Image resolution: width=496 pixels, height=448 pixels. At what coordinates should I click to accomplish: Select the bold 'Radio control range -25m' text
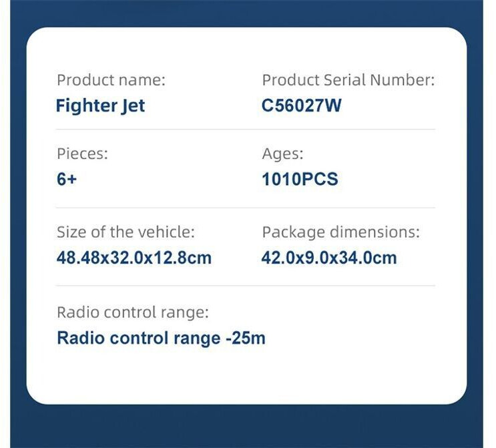point(161,338)
